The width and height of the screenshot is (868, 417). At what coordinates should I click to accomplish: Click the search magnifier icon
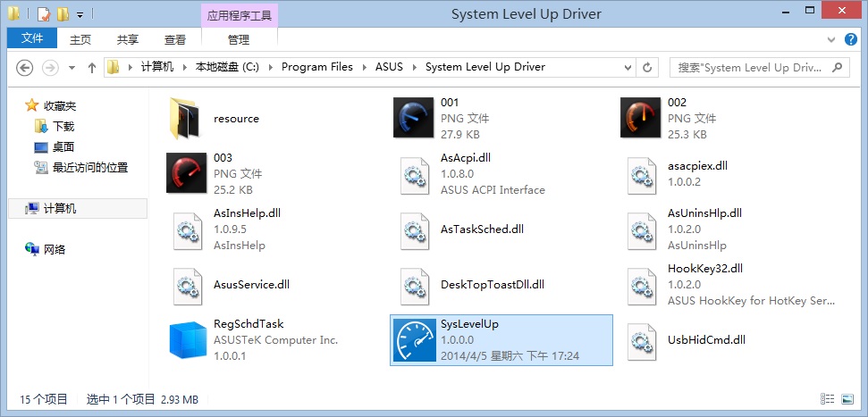pyautogui.click(x=837, y=68)
